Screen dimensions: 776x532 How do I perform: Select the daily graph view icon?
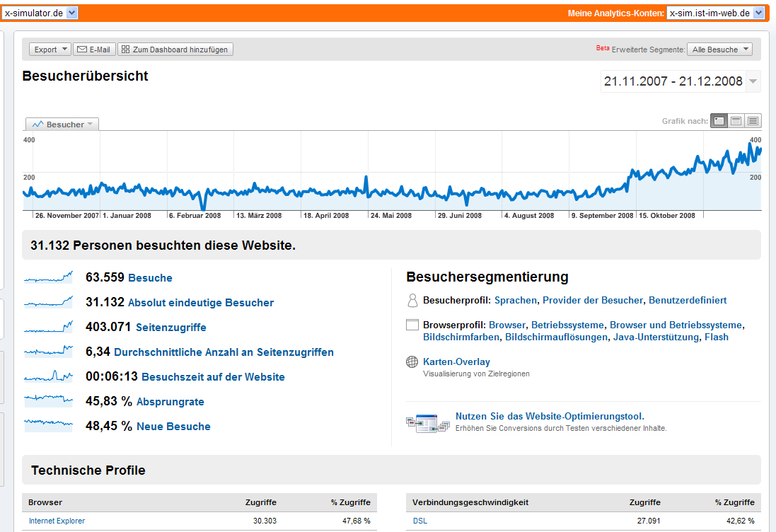(x=719, y=121)
